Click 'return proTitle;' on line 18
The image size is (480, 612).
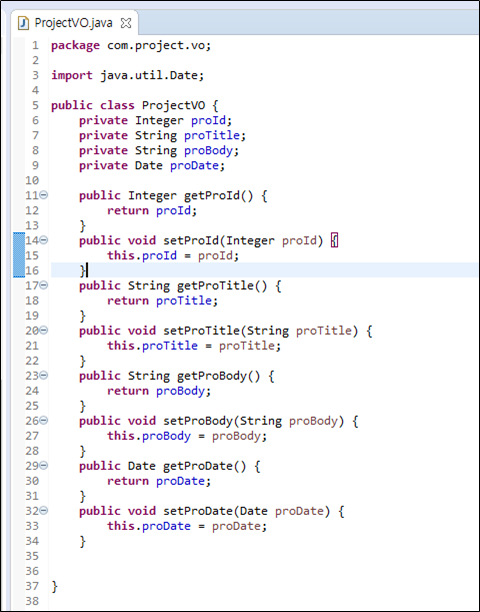(163, 301)
